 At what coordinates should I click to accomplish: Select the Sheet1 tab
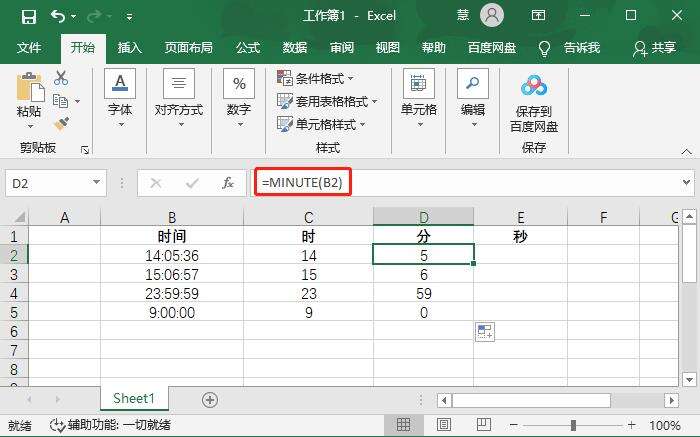[134, 399]
